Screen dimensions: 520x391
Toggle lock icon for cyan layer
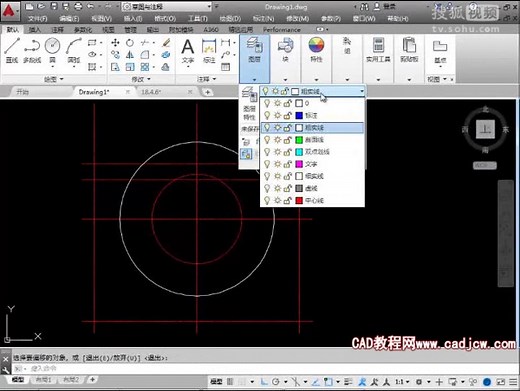pos(287,152)
